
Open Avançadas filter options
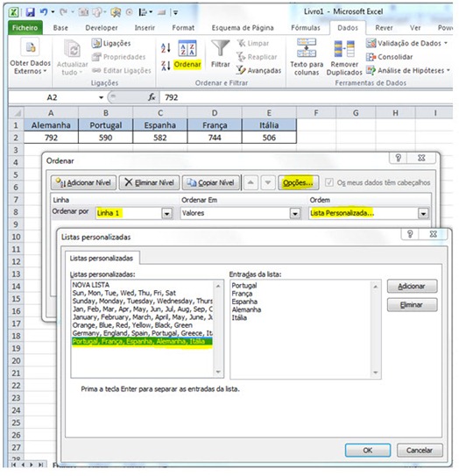tap(258, 70)
